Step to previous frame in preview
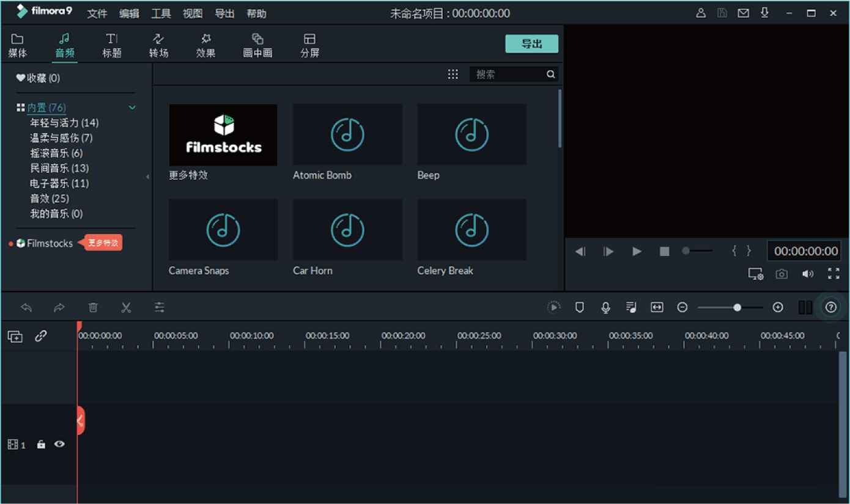850x504 pixels. pos(580,251)
